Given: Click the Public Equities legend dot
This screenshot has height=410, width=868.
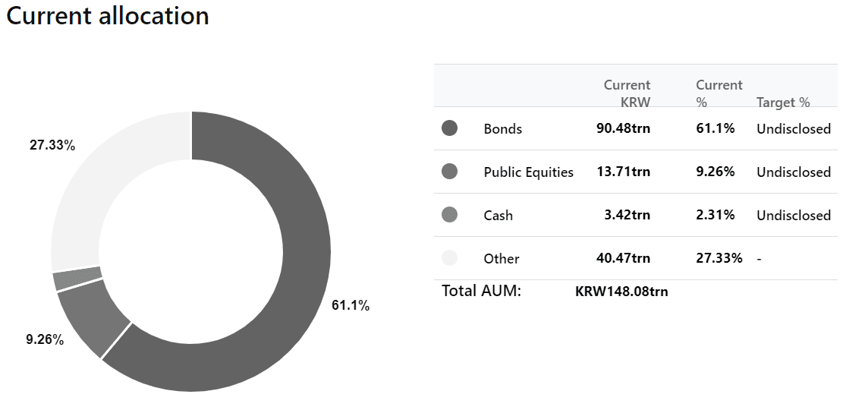Looking at the screenshot, I should pos(449,171).
